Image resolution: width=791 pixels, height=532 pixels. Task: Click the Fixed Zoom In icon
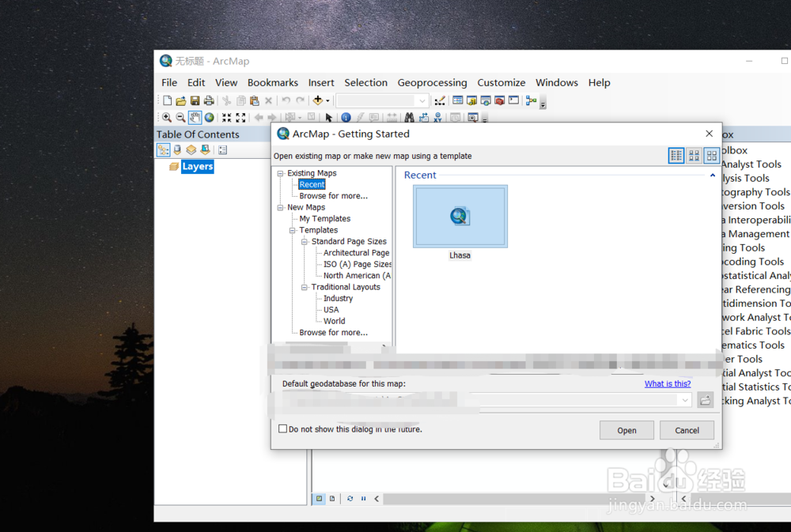(x=226, y=118)
